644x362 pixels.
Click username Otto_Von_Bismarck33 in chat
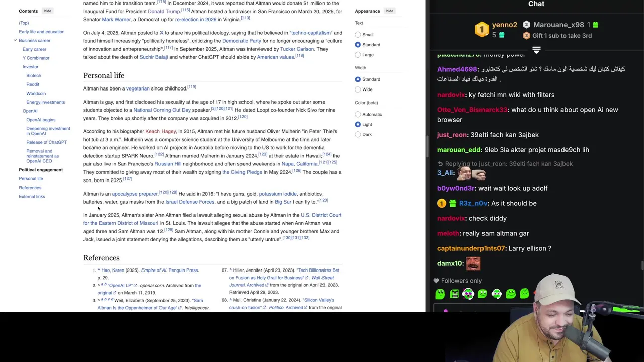click(x=472, y=110)
